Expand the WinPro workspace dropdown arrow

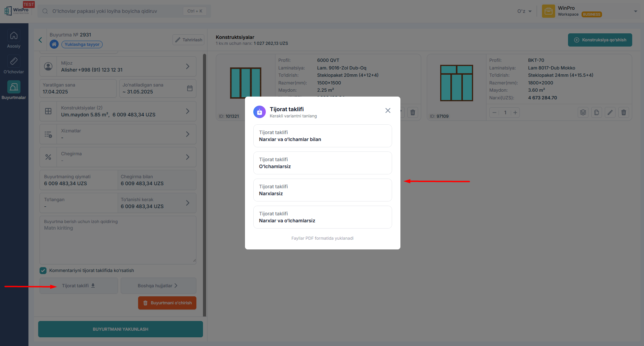click(636, 11)
